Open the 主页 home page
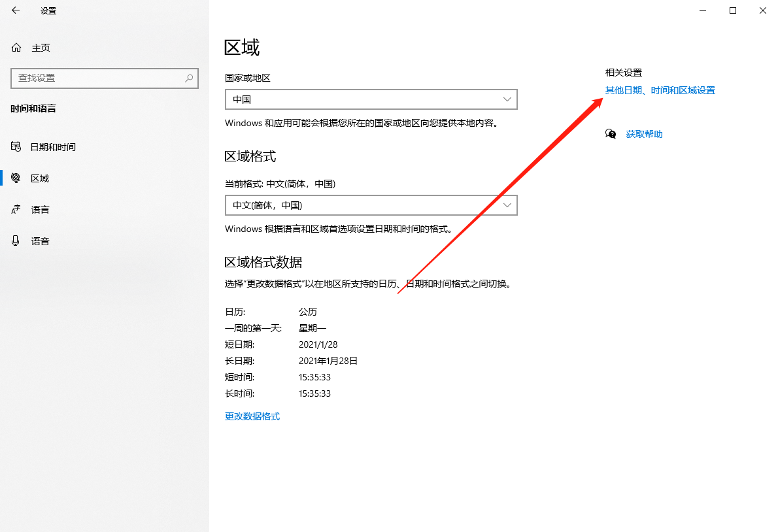778x532 pixels. [41, 48]
